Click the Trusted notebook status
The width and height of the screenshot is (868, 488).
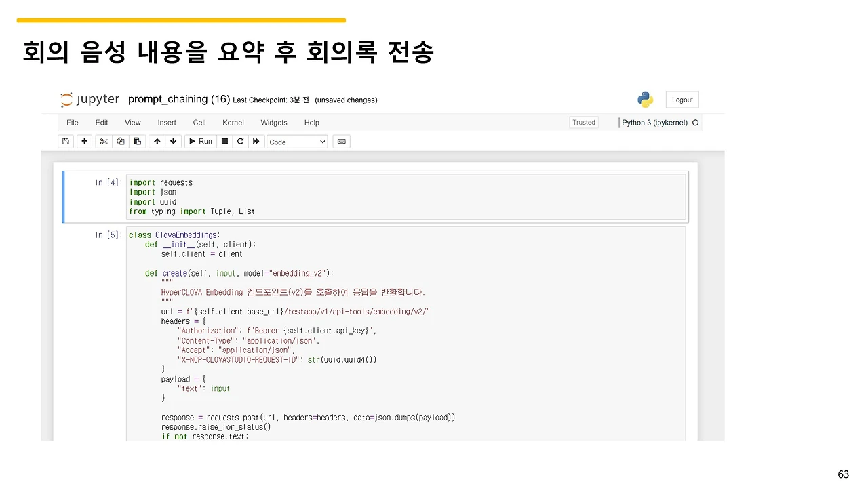[583, 123]
